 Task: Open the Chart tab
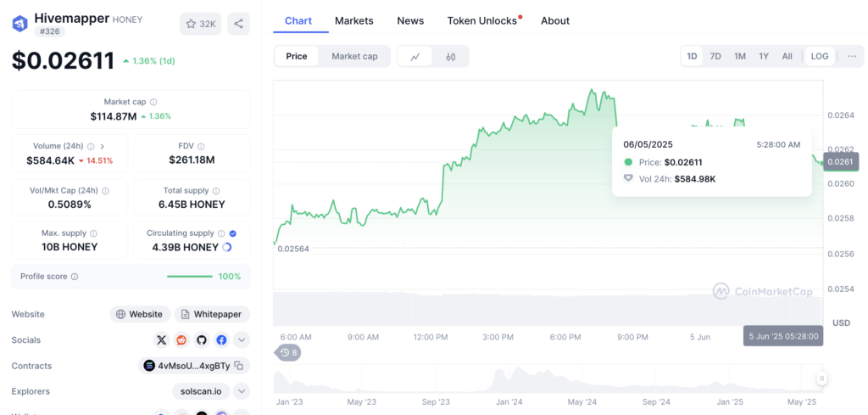298,21
